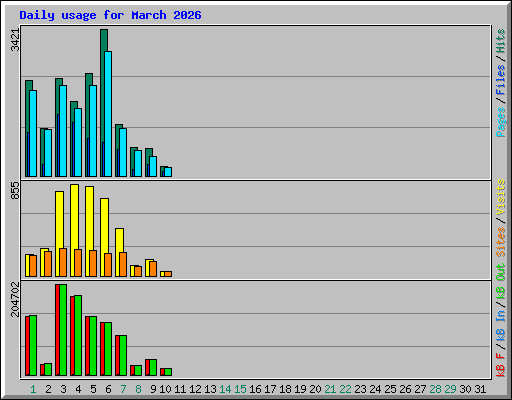
Task: Click day 27 on the x-axis
Action: pos(420,389)
